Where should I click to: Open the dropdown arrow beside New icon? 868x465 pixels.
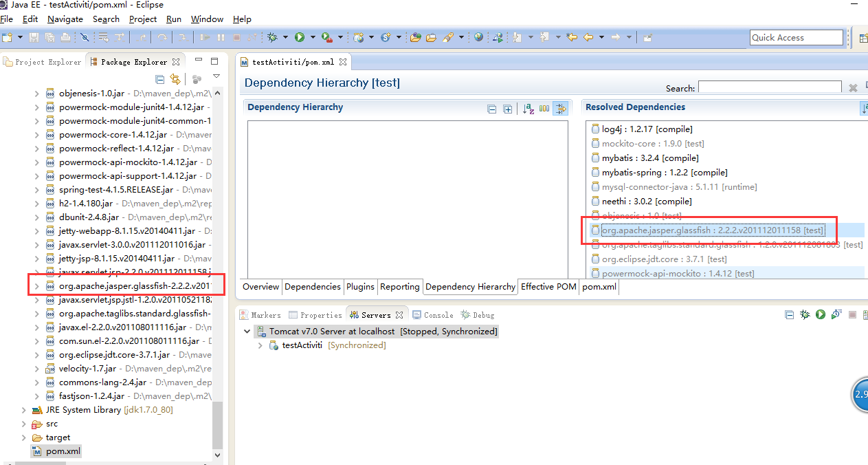[x=20, y=37]
